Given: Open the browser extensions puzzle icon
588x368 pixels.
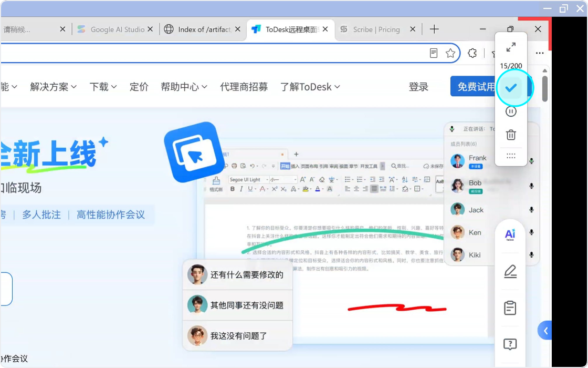Looking at the screenshot, I should click(472, 53).
